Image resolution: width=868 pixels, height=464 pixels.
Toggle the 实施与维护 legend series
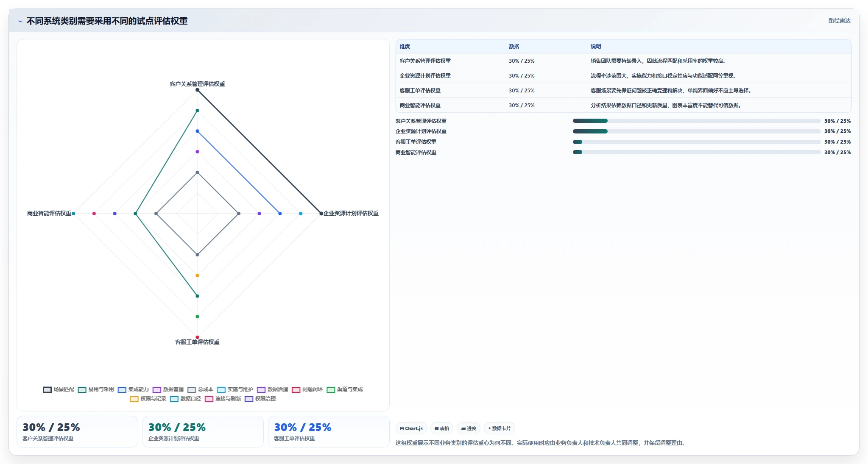pos(235,389)
